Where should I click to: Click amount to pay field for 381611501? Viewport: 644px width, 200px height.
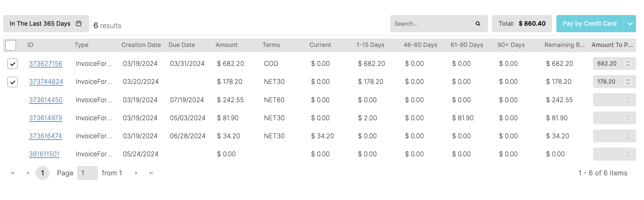coord(614,154)
